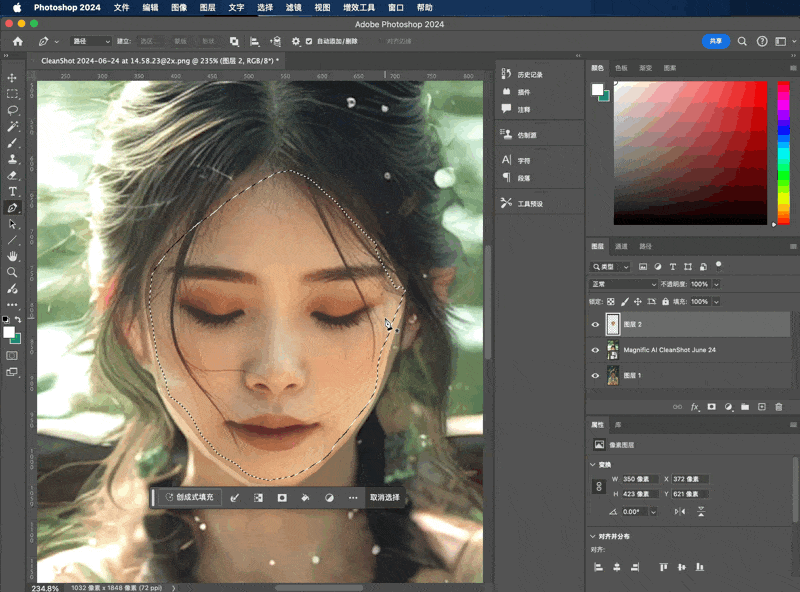Open the 图层 menu in menu bar
Image resolution: width=800 pixels, height=592 pixels.
click(207, 8)
